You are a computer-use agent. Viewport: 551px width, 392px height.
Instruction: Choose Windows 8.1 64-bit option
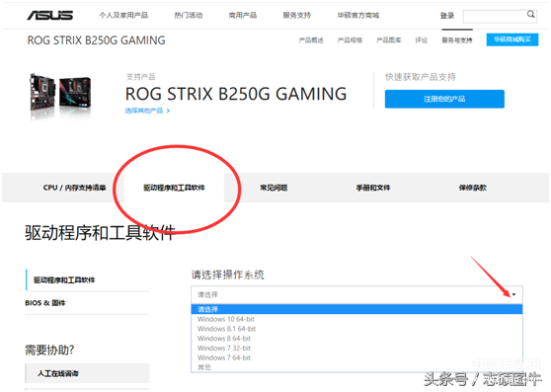pos(356,329)
